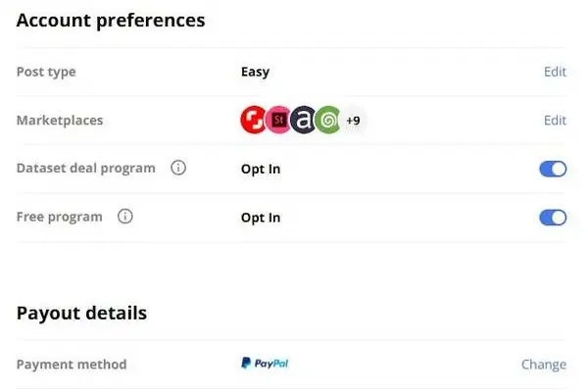The image size is (588, 391).
Task: Click the Free program 'Opt in' text
Action: click(x=261, y=218)
